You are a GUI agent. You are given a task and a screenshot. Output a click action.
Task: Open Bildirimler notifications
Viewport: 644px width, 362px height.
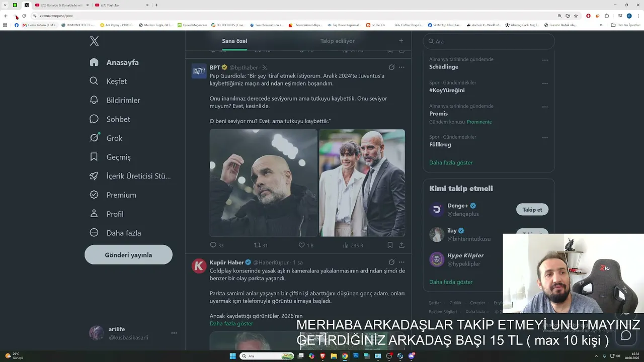[115, 100]
